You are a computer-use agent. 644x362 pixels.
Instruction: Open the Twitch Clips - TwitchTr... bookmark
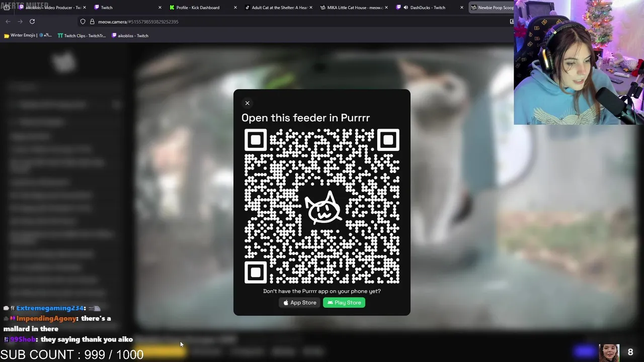[82, 36]
